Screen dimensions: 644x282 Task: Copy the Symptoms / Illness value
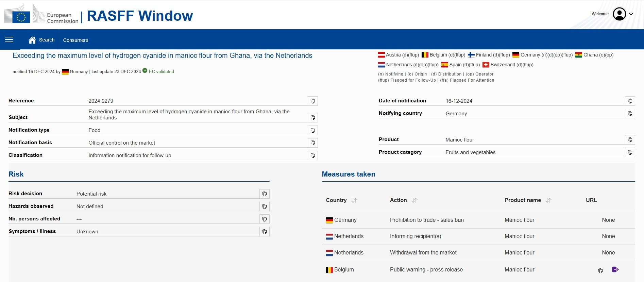coord(264,232)
